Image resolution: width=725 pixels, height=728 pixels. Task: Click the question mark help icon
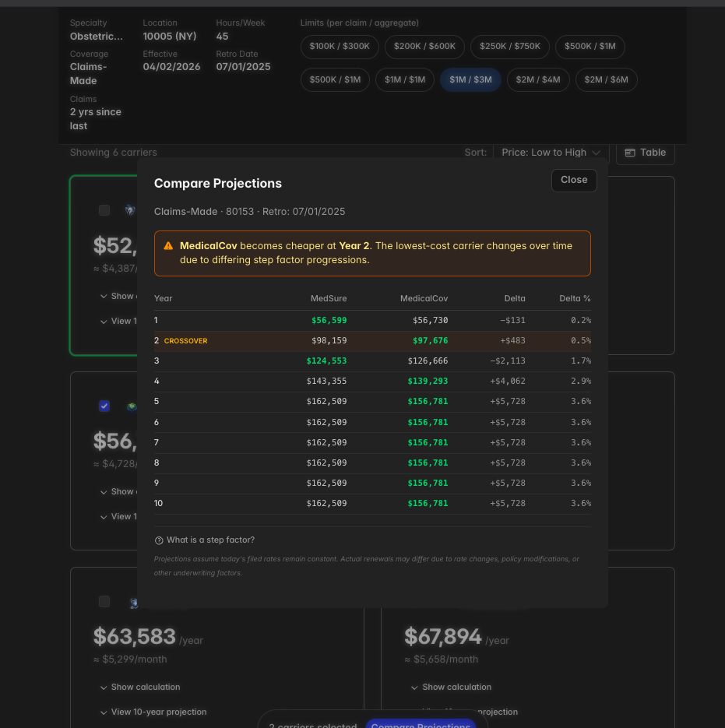(x=159, y=540)
